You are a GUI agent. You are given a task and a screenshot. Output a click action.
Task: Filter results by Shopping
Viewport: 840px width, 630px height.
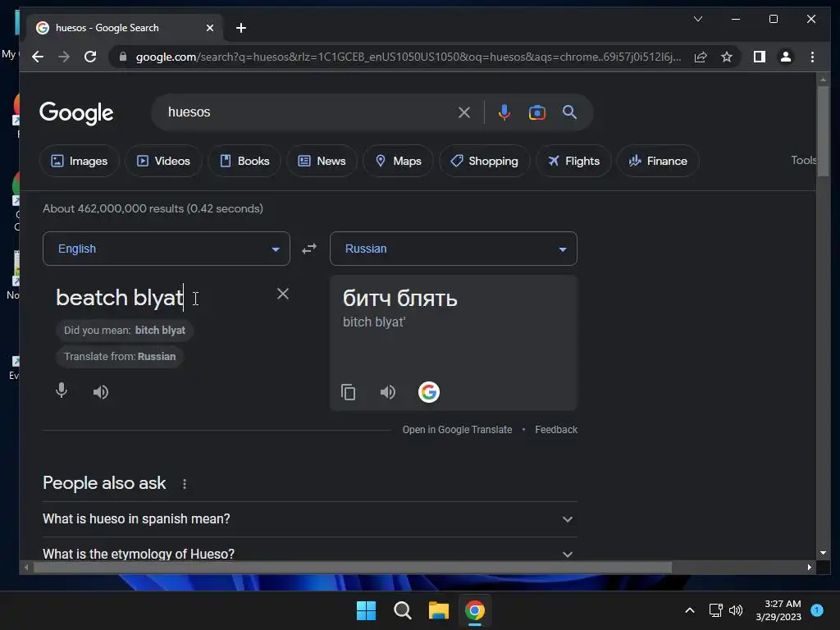[x=484, y=161]
